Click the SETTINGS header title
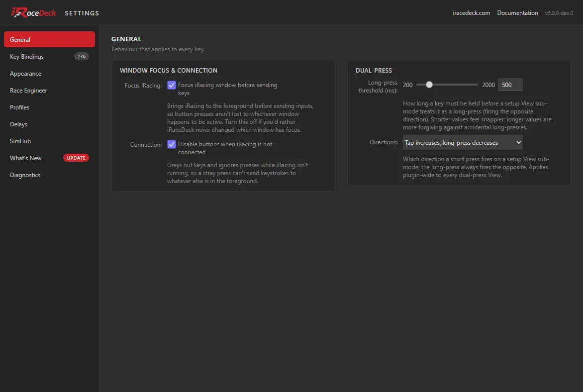The height and width of the screenshot is (392, 583). (82, 13)
